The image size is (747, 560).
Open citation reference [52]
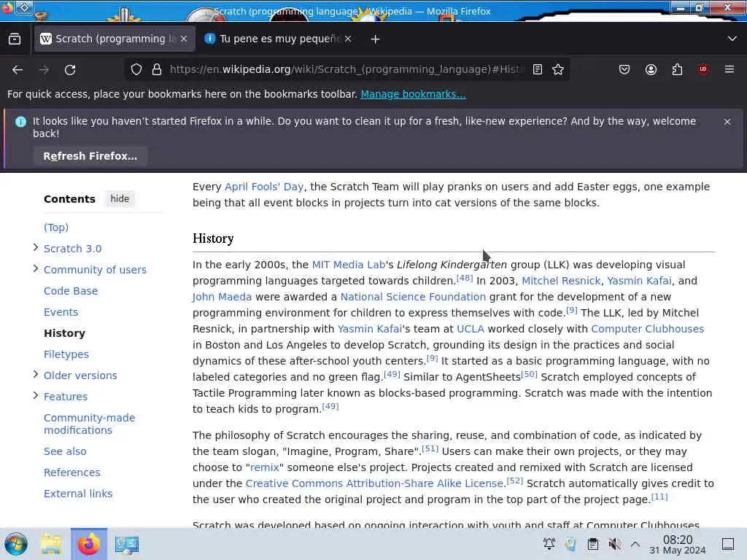514,481
